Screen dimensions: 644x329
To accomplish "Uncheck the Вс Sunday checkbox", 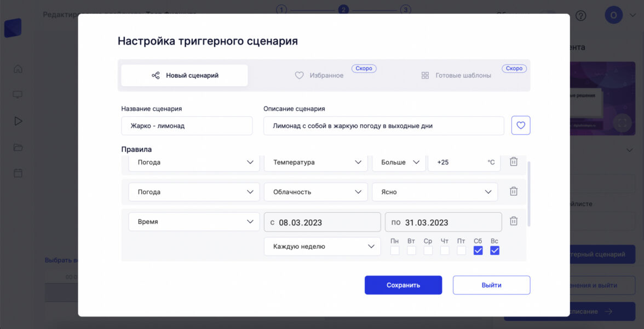I will [495, 251].
